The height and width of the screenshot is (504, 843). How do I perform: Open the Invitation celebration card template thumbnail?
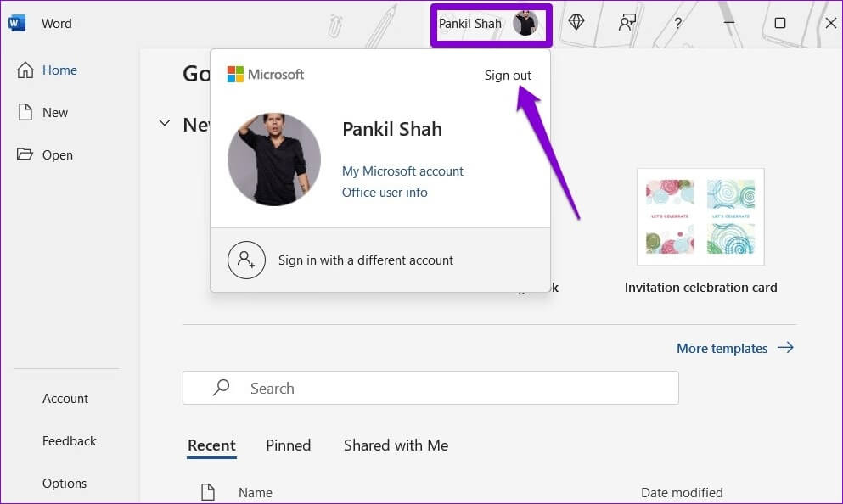tap(700, 216)
